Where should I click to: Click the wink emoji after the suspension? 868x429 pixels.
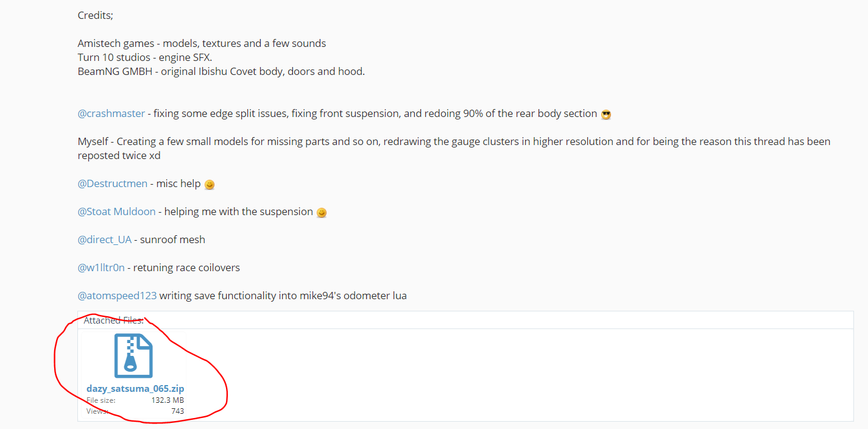point(322,213)
